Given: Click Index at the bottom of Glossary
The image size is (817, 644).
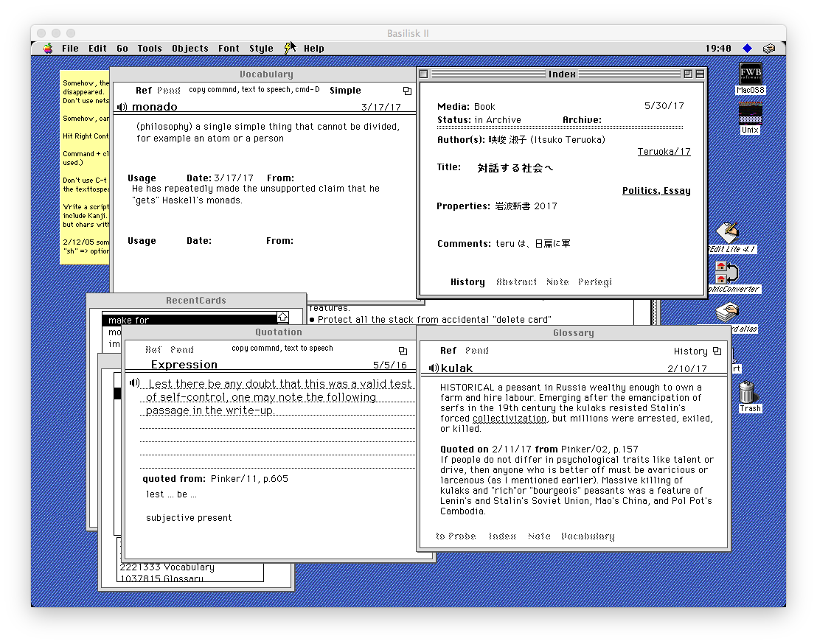Looking at the screenshot, I should [x=502, y=536].
